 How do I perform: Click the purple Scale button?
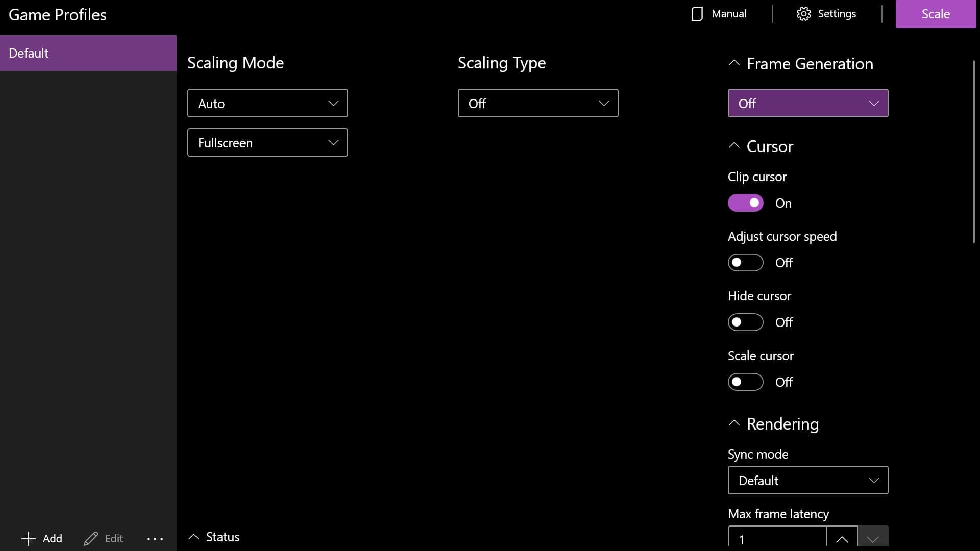coord(935,14)
